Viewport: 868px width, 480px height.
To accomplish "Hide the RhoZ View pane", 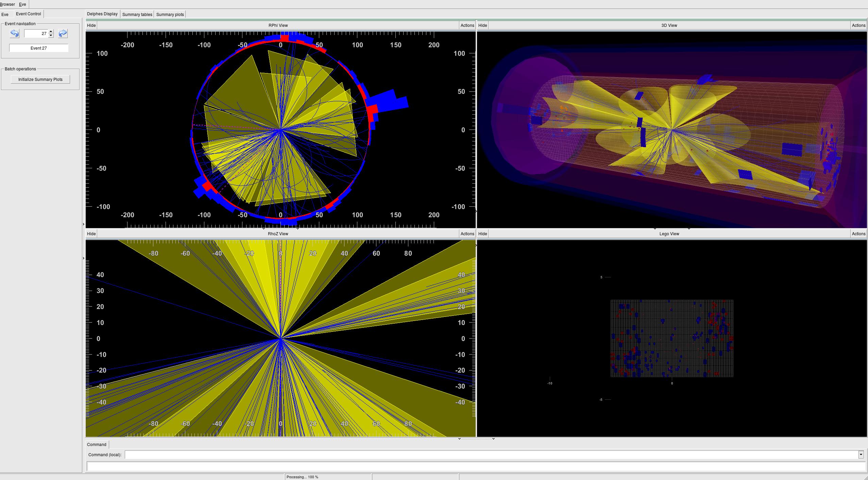I will coord(91,234).
